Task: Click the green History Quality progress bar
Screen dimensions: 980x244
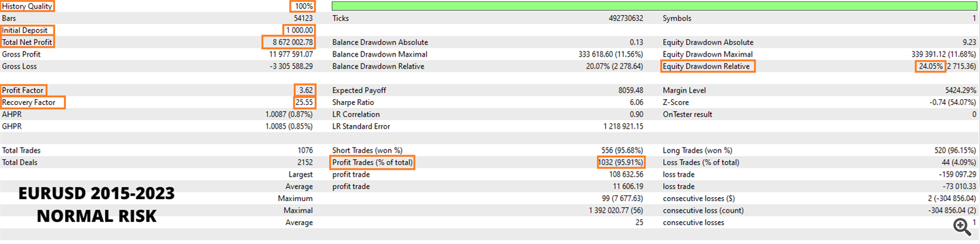Action: (655, 6)
